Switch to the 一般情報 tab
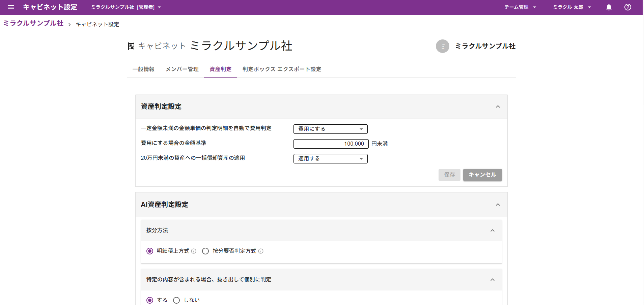644x305 pixels. [x=143, y=69]
